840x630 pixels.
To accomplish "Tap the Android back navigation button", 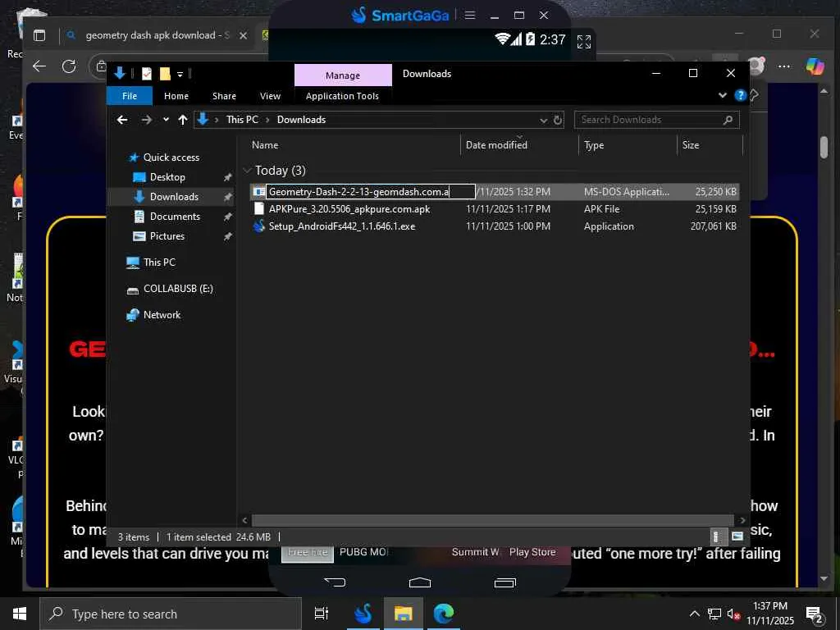I will (335, 582).
